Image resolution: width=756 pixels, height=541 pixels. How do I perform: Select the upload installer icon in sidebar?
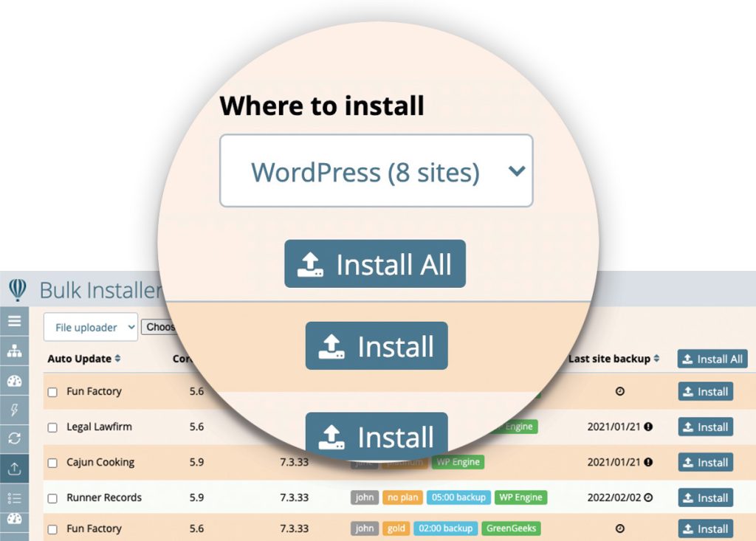pyautogui.click(x=15, y=468)
